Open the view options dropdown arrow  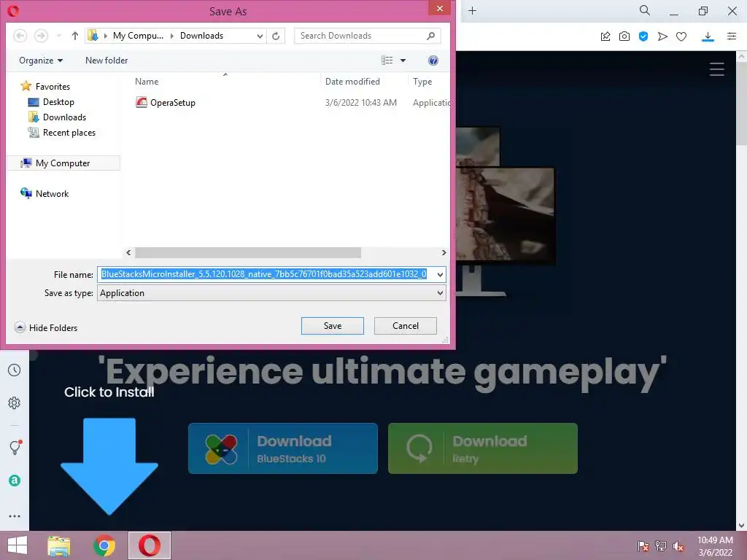tap(403, 61)
